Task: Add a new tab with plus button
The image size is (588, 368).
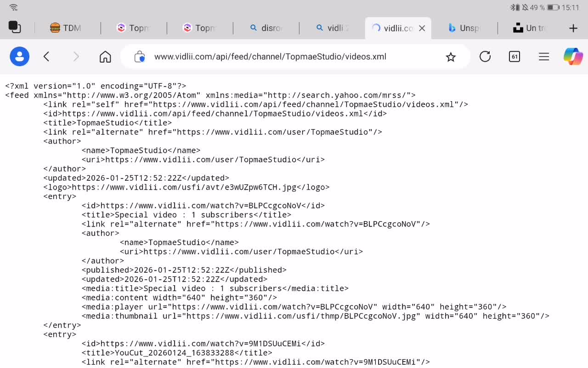Action: pyautogui.click(x=573, y=28)
